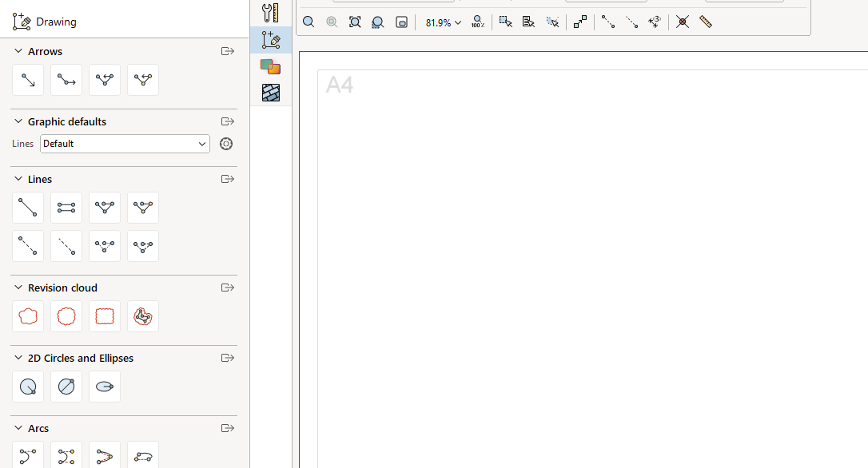Select the straight arrow tool in Arrows
Viewport: 868px width, 468px height.
[x=28, y=80]
